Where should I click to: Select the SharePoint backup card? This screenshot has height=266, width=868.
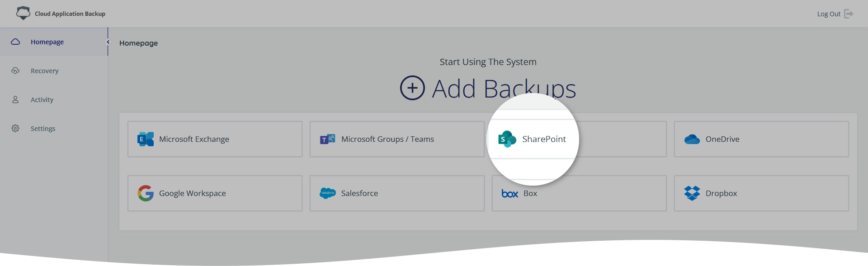click(579, 139)
